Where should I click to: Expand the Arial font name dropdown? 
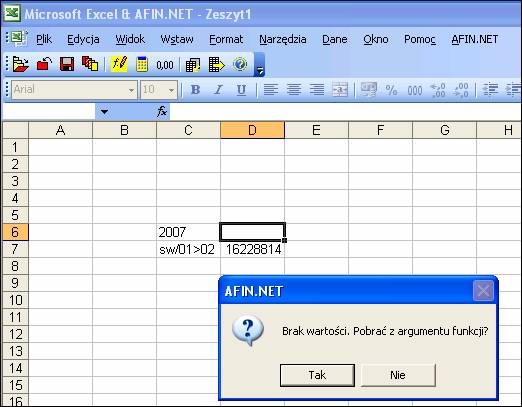click(x=131, y=90)
